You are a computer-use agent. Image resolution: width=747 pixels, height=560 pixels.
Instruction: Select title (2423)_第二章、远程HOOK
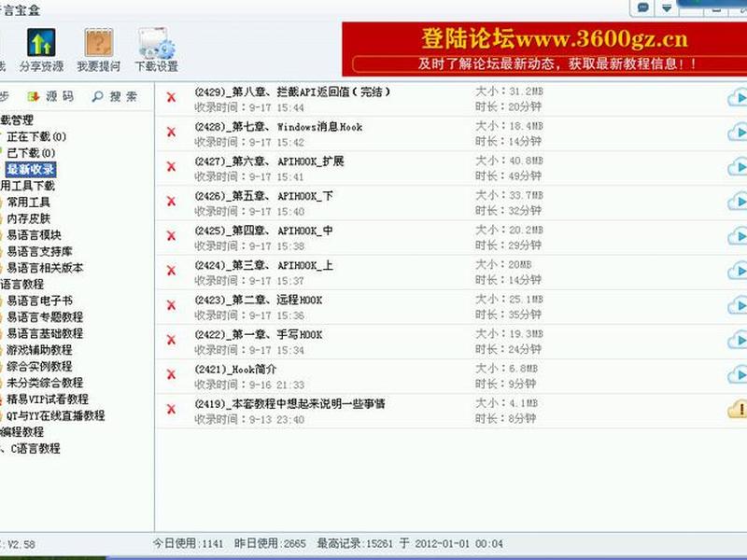(259, 300)
